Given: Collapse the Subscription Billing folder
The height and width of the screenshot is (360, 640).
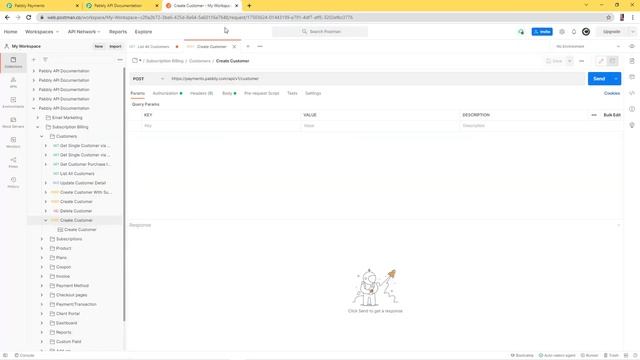Looking at the screenshot, I should tap(38, 127).
